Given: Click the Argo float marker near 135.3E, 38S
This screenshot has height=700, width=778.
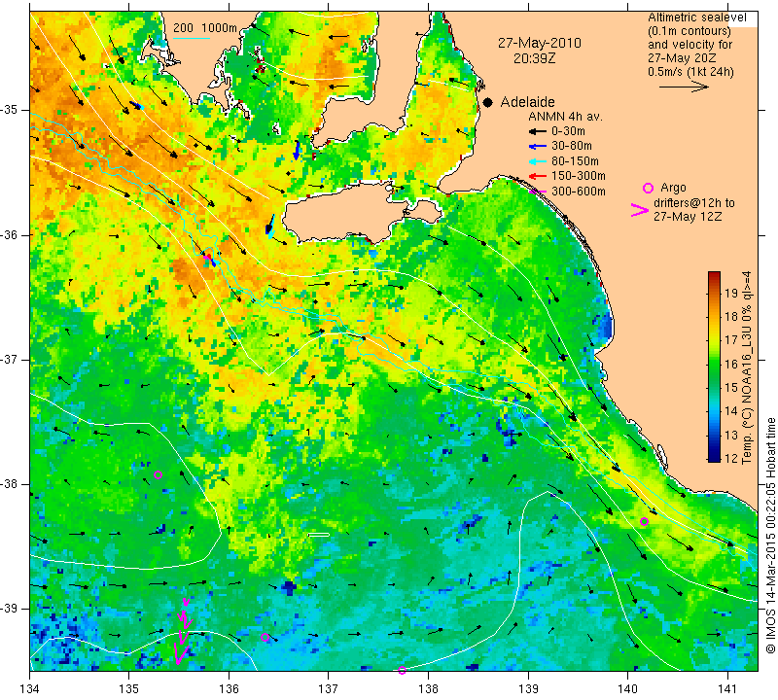Looking at the screenshot, I should 158,474.
